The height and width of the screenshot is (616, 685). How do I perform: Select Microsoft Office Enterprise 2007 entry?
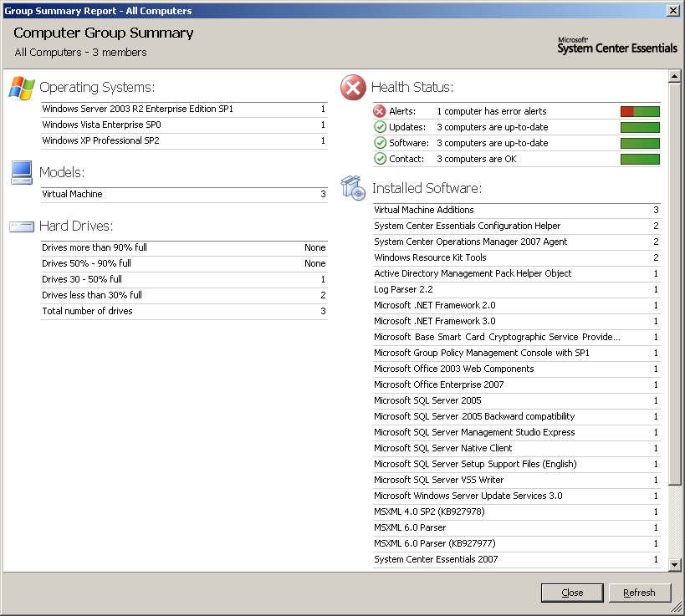pyautogui.click(x=516, y=384)
